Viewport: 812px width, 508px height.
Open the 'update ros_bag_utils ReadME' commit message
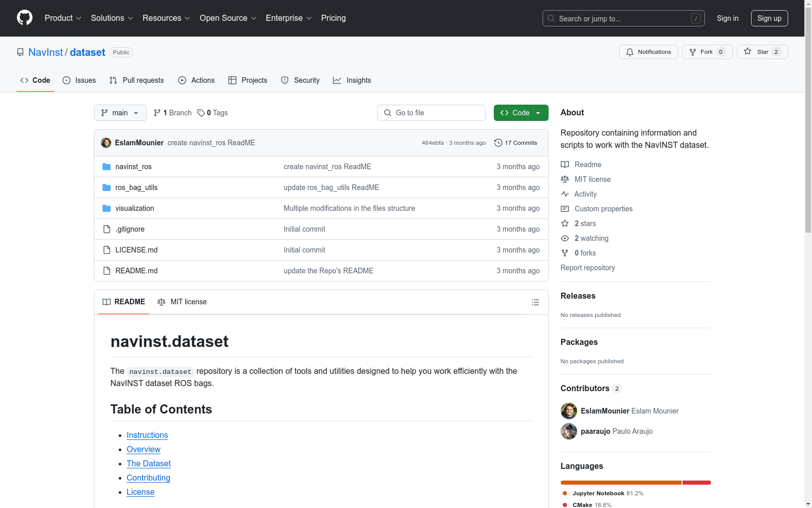pos(331,187)
